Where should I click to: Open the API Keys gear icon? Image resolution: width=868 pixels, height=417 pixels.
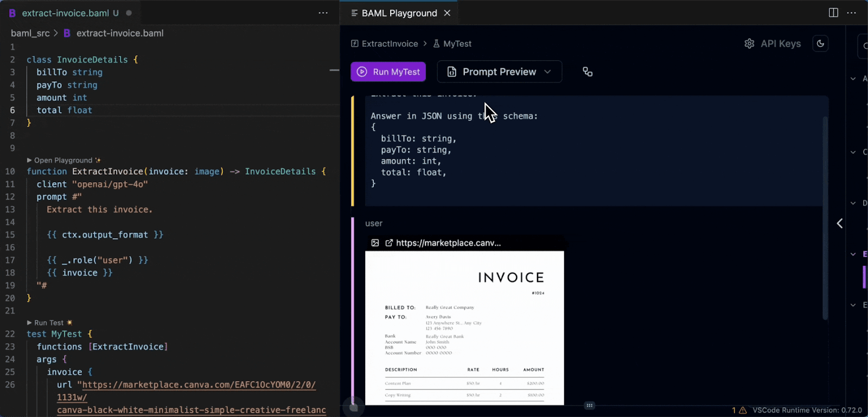tap(749, 43)
